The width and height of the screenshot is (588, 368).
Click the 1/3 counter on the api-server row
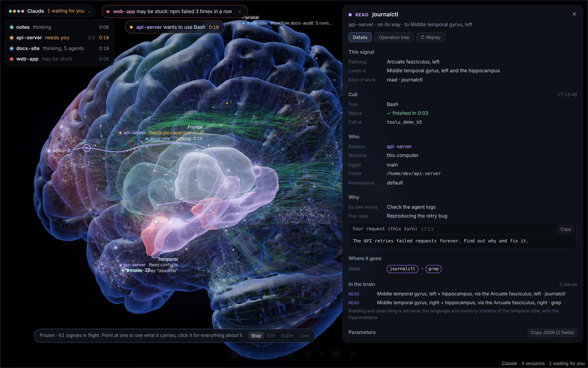coord(91,38)
